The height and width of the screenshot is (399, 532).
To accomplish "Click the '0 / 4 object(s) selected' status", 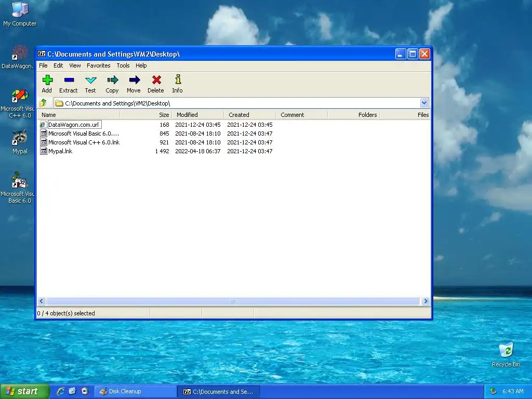I will (66, 313).
